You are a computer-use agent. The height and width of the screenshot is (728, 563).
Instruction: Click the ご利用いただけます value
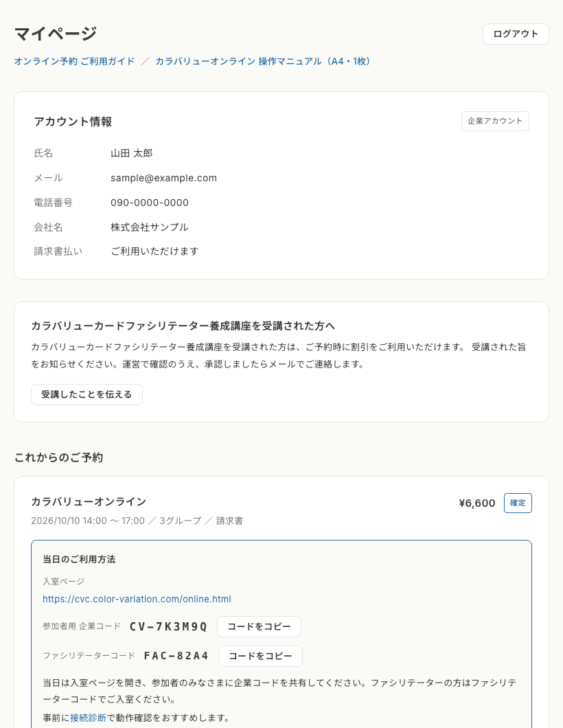tap(154, 251)
